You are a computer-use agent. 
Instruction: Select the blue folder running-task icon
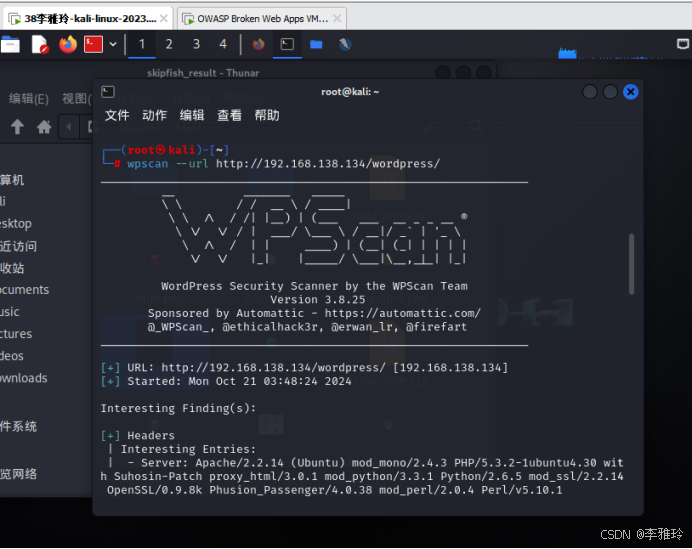pyautogui.click(x=316, y=45)
